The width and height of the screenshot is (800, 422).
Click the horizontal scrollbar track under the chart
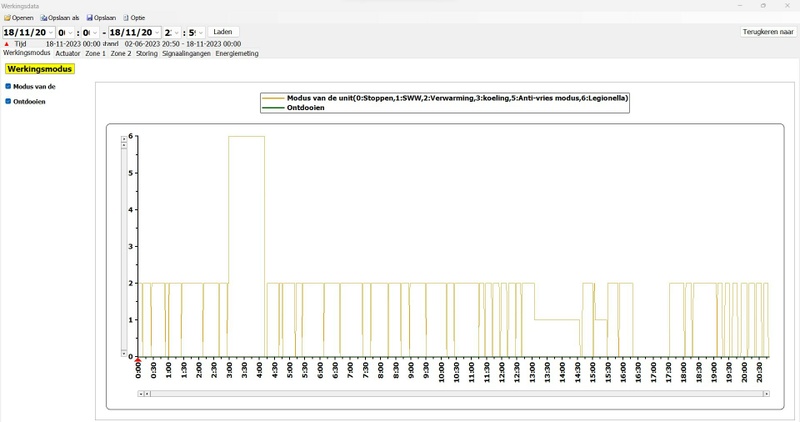tap(457, 393)
